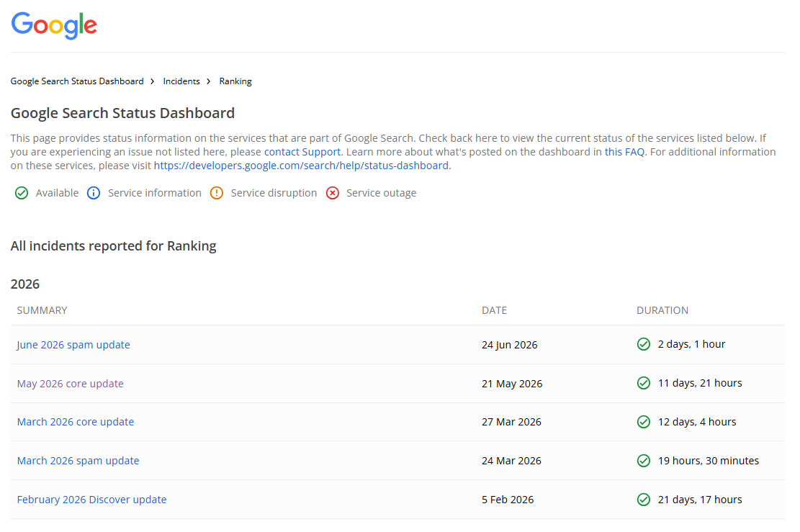
Task: Open the developers.google.com status-dashboard URL
Action: click(301, 166)
